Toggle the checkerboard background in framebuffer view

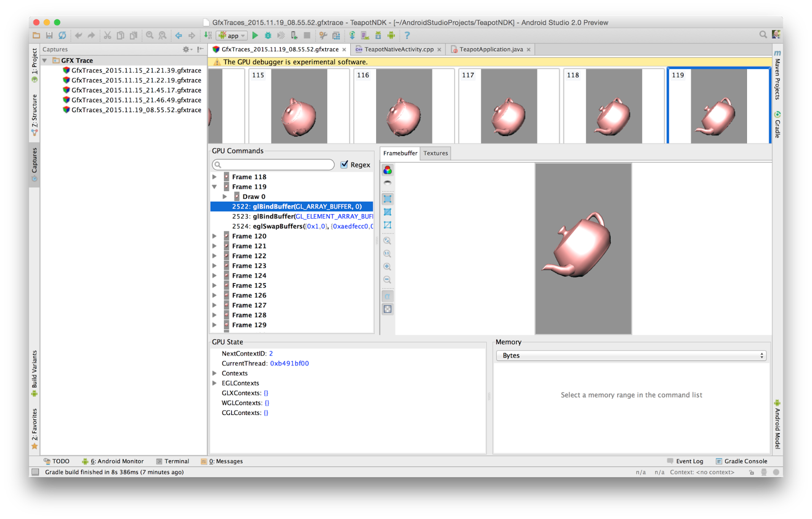(x=387, y=309)
